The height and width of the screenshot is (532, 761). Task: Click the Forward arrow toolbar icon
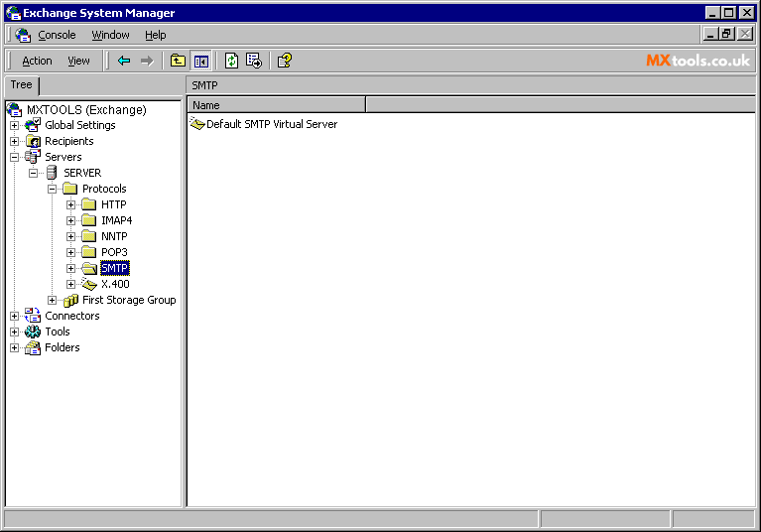pyautogui.click(x=147, y=61)
